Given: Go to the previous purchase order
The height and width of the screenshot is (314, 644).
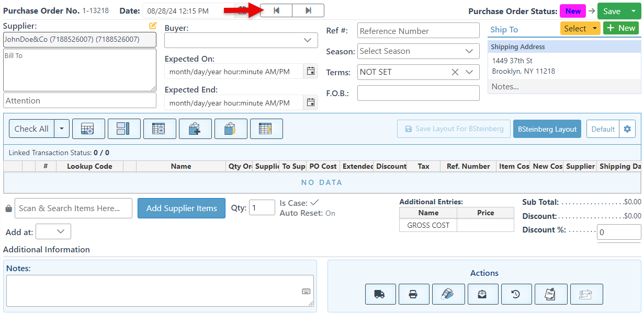Looking at the screenshot, I should pos(276,10).
